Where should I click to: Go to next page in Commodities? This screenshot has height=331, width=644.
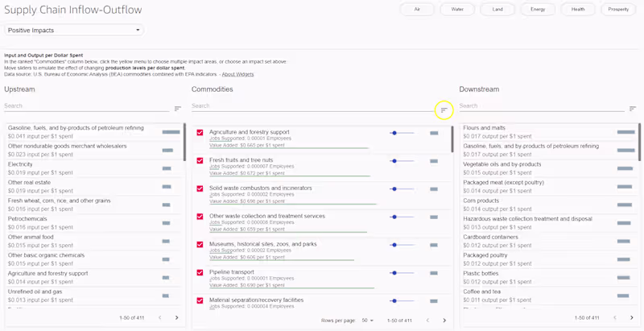coord(444,321)
